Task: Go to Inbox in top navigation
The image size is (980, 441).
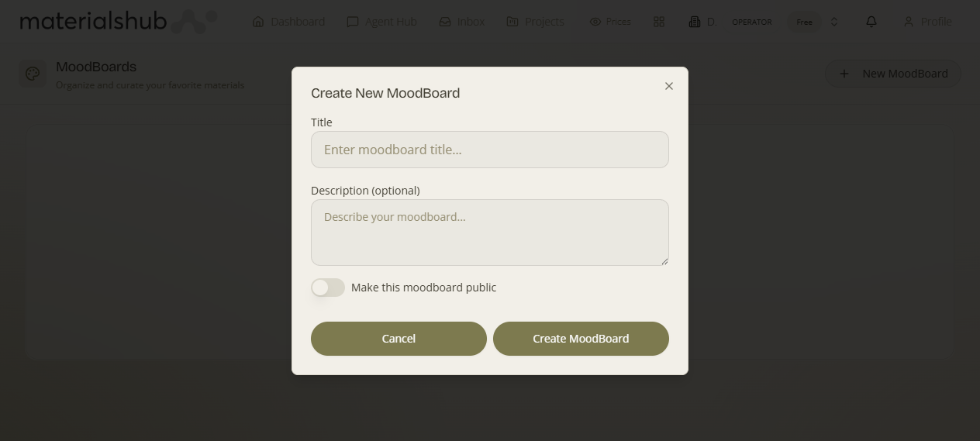Action: pos(462,22)
